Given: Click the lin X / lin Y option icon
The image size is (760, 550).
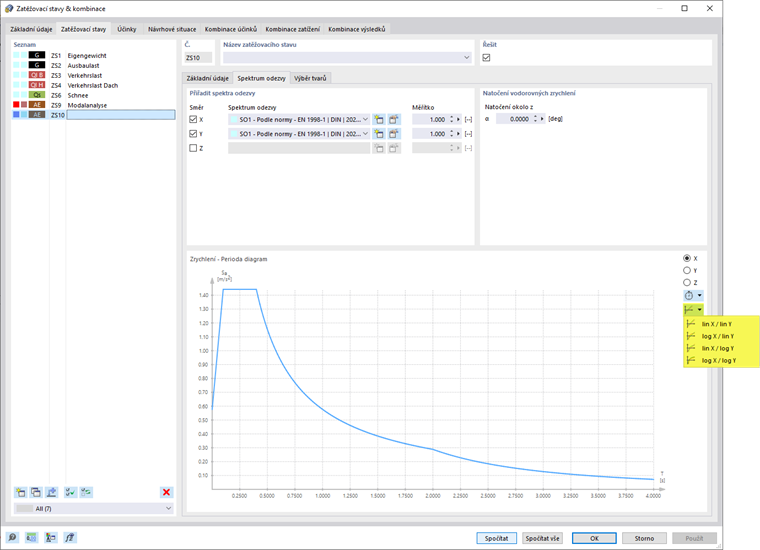Looking at the screenshot, I should 692,324.
